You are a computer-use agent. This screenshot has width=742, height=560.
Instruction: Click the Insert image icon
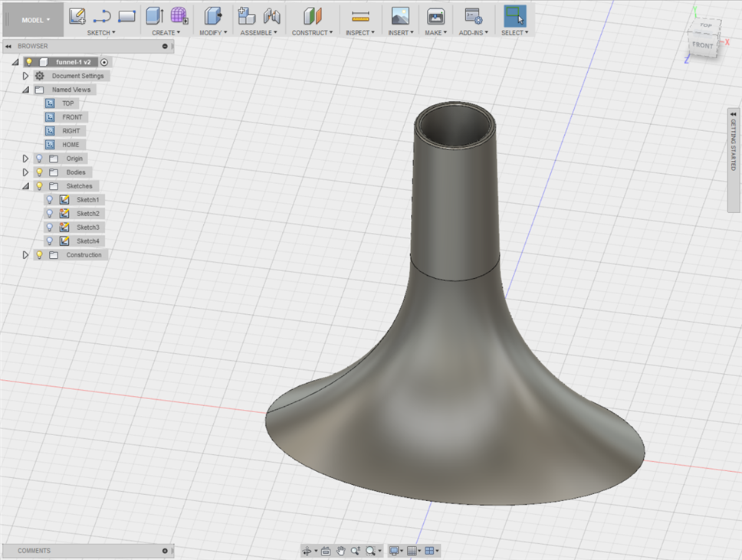tap(399, 15)
